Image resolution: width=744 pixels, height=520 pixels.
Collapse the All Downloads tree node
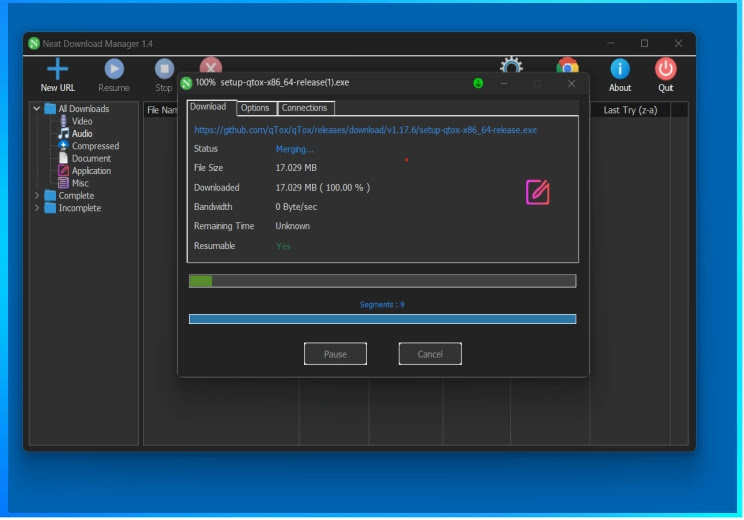[x=37, y=109]
